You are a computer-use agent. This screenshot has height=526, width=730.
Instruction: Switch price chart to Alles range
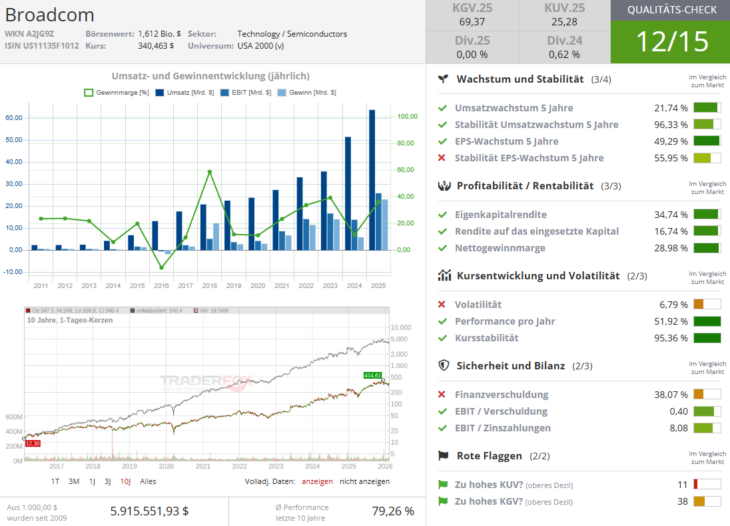coord(148,480)
